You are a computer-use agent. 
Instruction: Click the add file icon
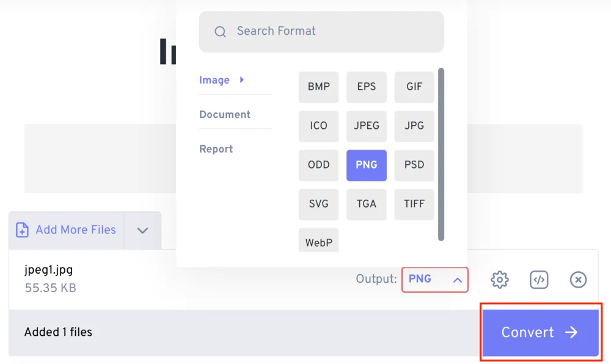point(22,230)
